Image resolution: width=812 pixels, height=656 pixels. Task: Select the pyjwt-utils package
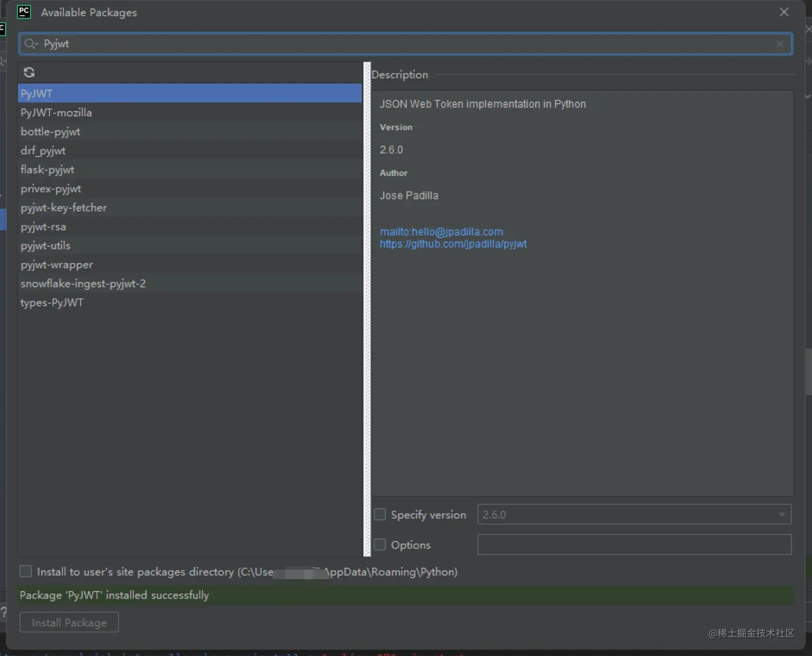tap(190, 246)
